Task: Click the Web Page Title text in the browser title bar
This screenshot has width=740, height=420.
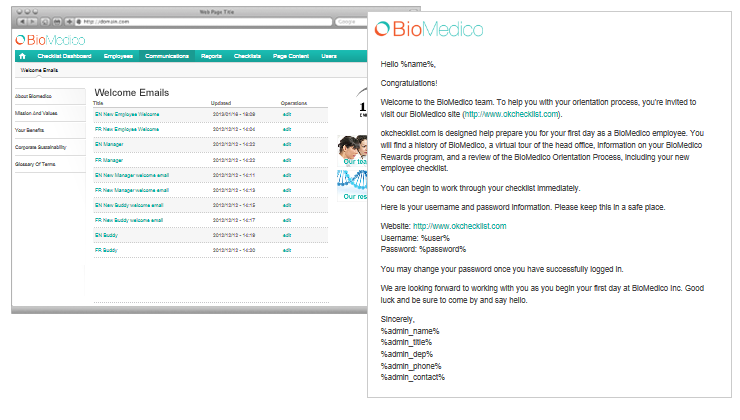Action: click(x=217, y=12)
